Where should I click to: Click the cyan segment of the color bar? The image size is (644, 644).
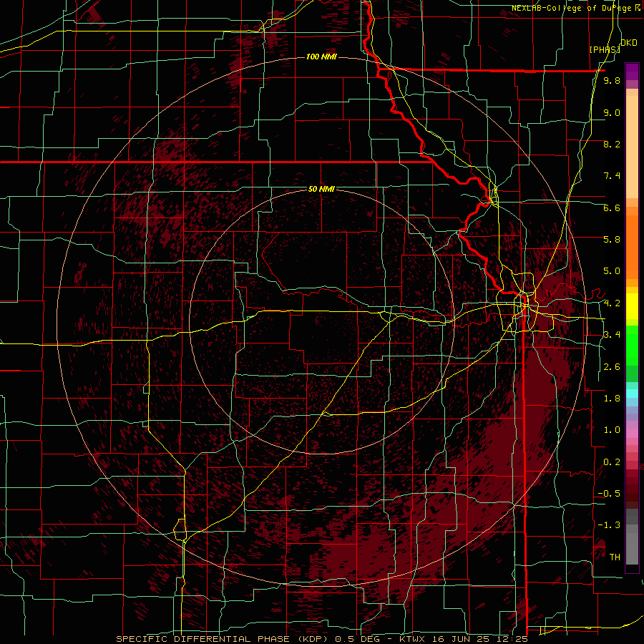[x=632, y=393]
